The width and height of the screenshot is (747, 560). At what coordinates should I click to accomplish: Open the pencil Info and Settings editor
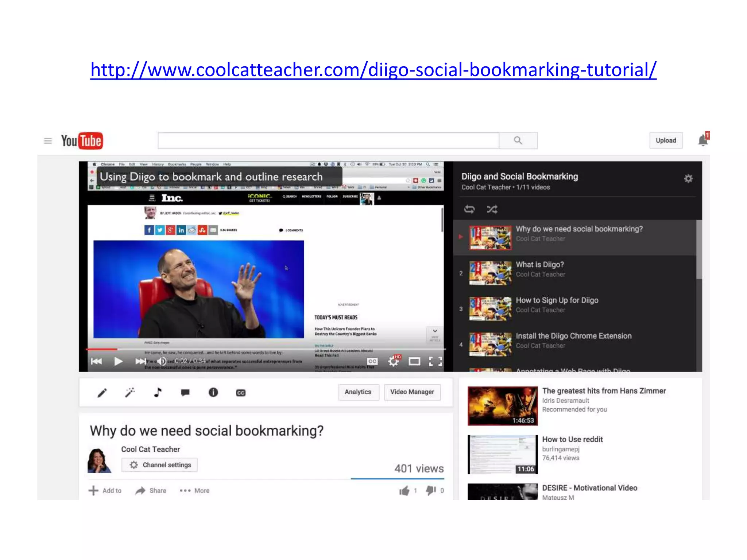(x=102, y=393)
